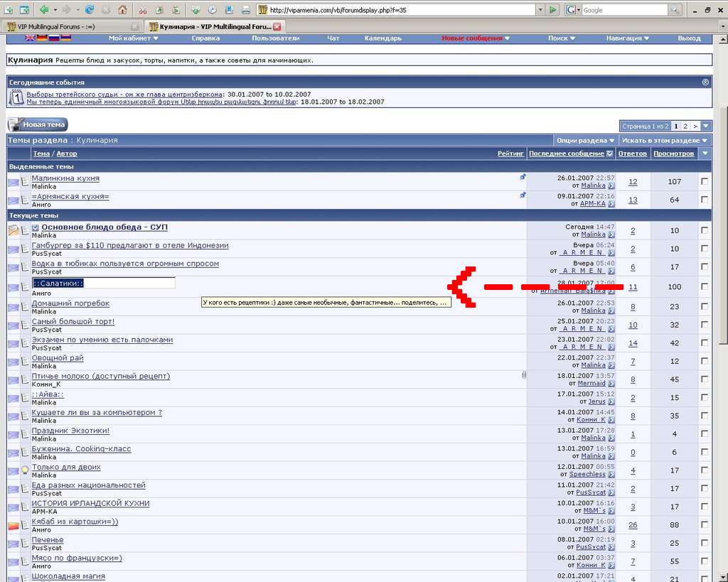Select the checkbox for Овощной рай thread
Screen dimensions: 728x582
(x=705, y=362)
